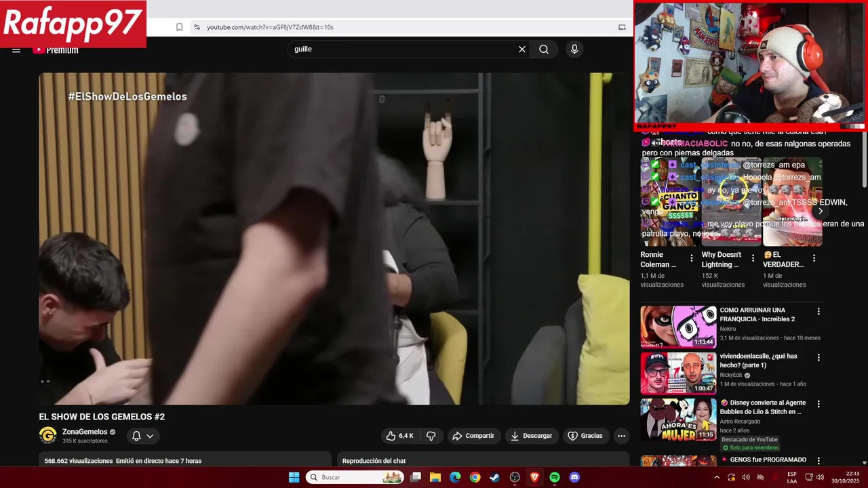Open Disney Agente Bubbles video thumbnail
This screenshot has height=488, width=868.
(x=678, y=419)
